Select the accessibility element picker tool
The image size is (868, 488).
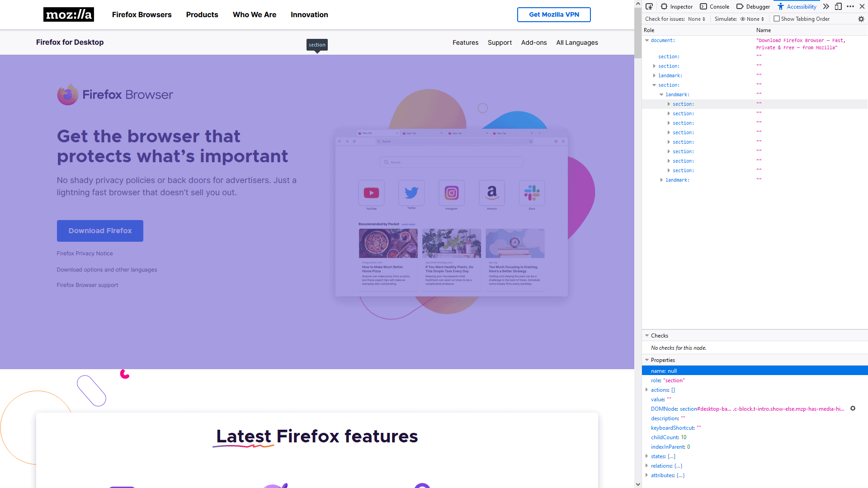coord(650,6)
